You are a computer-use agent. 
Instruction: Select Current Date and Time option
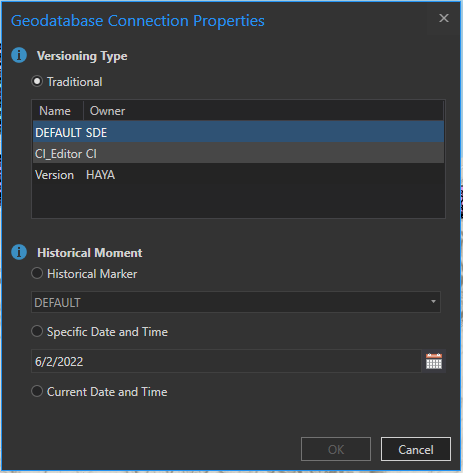(x=37, y=391)
